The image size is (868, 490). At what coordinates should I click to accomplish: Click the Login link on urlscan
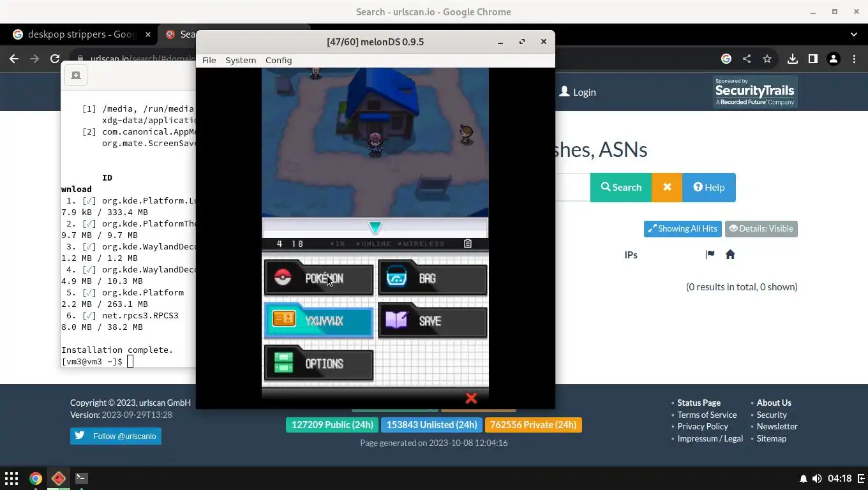click(x=578, y=92)
